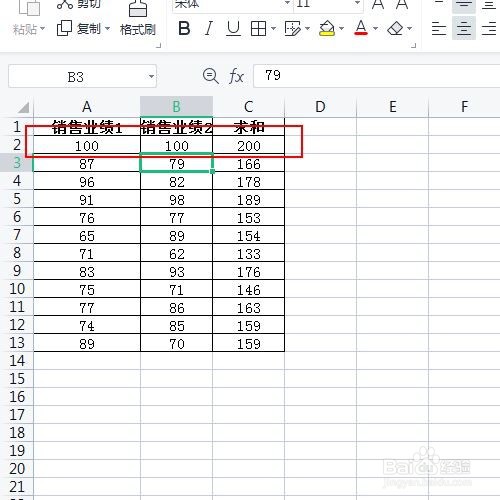Click cell with value 65
The image size is (500, 500).
coord(87,235)
